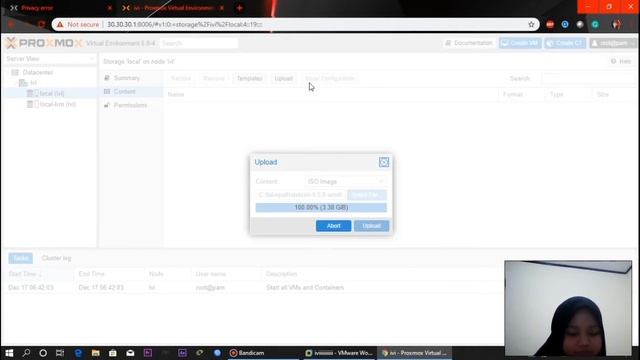Click the Proxmox header search field
The height and width of the screenshot is (360, 640).
coord(198,43)
